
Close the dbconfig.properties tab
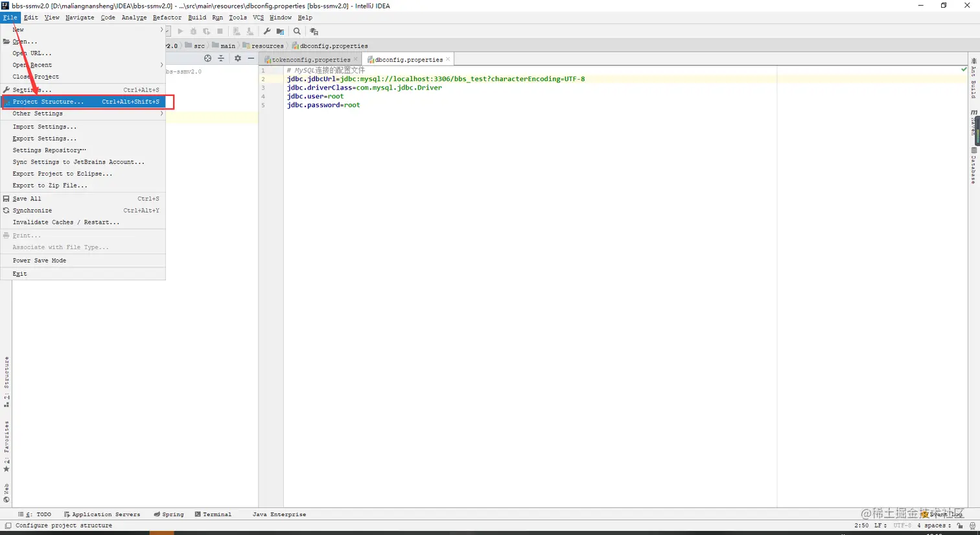click(x=448, y=59)
